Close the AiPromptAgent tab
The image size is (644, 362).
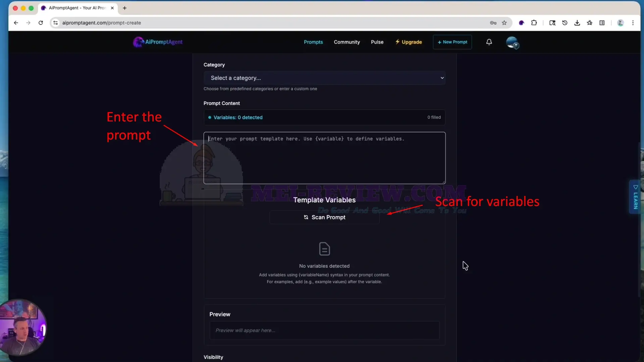tap(112, 8)
